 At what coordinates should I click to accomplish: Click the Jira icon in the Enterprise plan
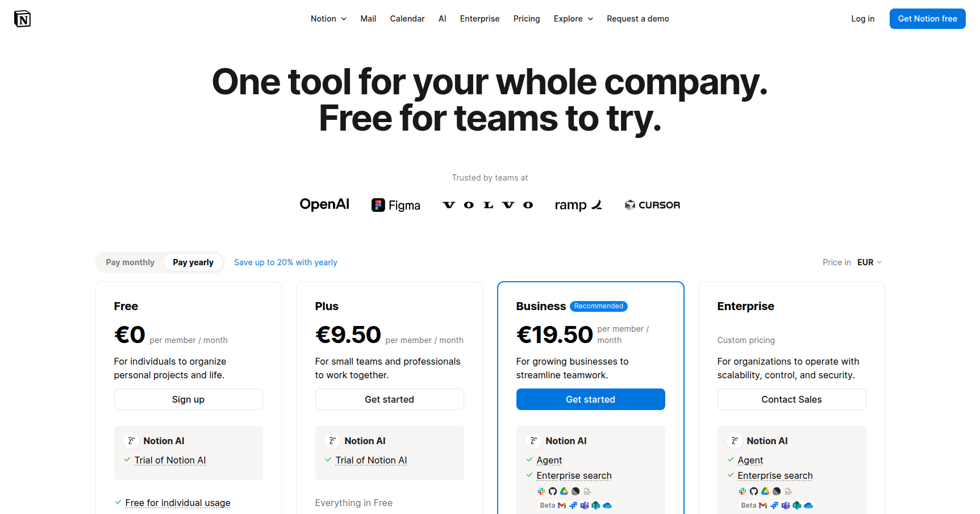point(774,505)
